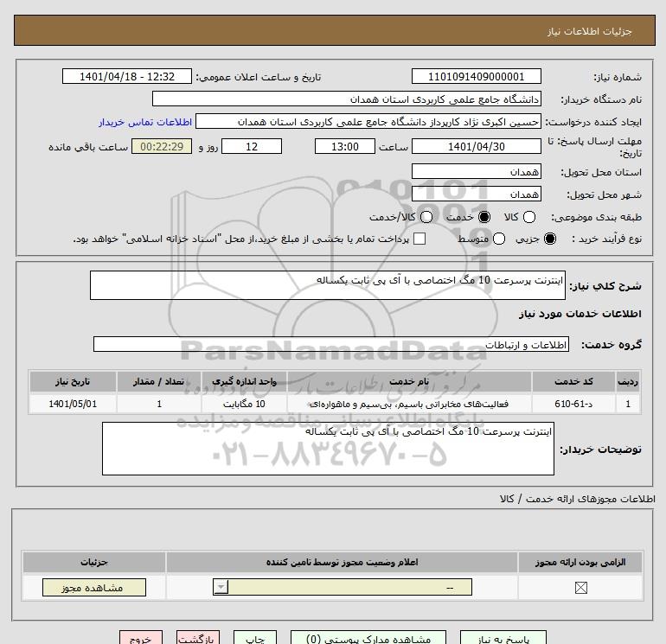Select the کالا/خدمت radio button

(x=426, y=217)
